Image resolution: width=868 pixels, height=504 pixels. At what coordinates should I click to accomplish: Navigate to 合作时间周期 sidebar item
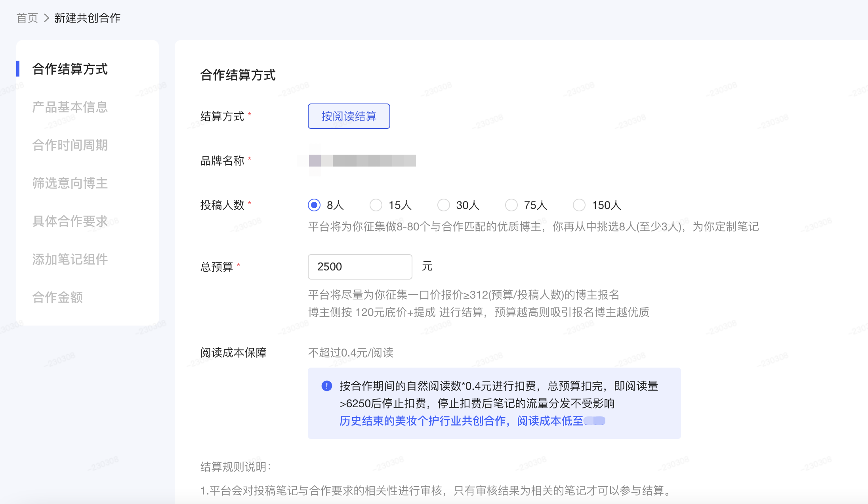pos(70,145)
